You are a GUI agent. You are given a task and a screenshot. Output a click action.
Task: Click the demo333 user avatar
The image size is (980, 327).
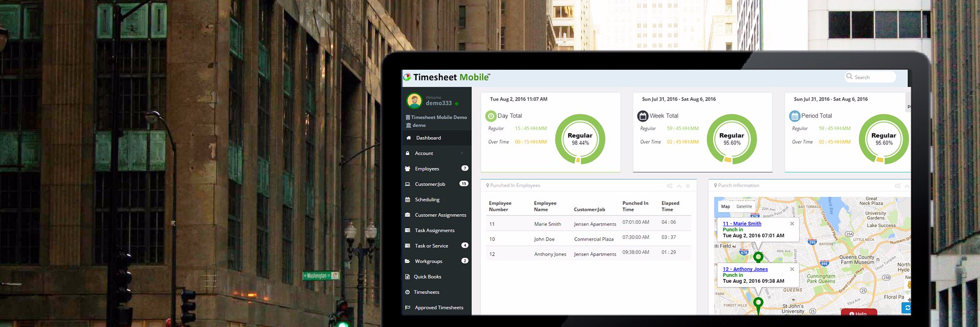point(414,101)
